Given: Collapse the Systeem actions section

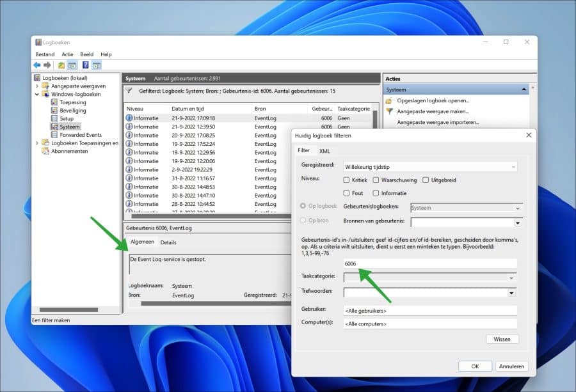Looking at the screenshot, I should click(x=524, y=90).
